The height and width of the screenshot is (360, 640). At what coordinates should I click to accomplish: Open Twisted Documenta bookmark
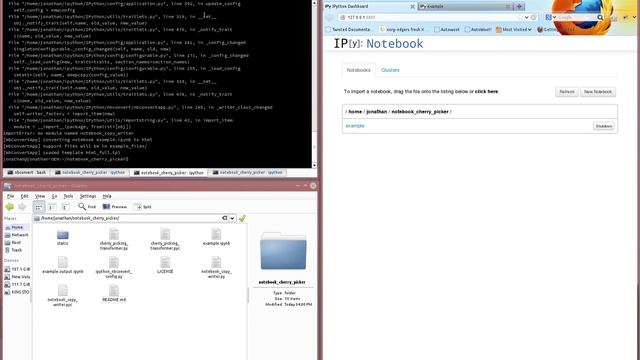(x=348, y=30)
